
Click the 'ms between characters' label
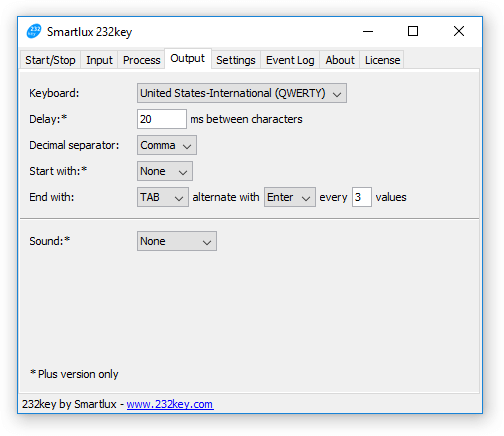(246, 119)
